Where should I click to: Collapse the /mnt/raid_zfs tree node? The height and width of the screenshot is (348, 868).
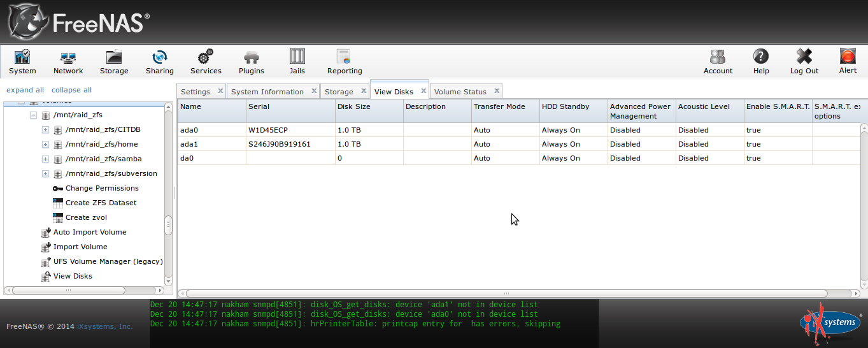pyautogui.click(x=33, y=115)
